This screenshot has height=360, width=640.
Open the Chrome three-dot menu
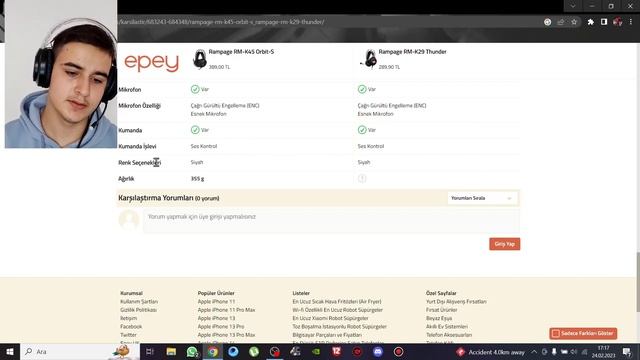(x=631, y=22)
